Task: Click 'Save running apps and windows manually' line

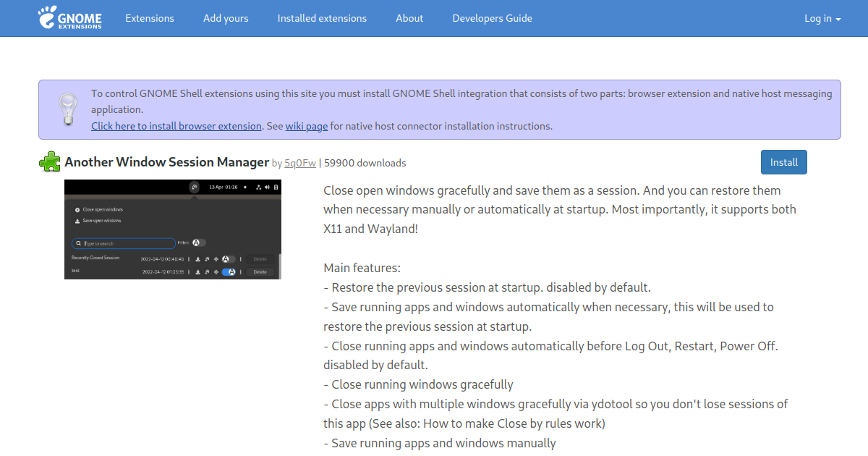Action: tap(440, 443)
